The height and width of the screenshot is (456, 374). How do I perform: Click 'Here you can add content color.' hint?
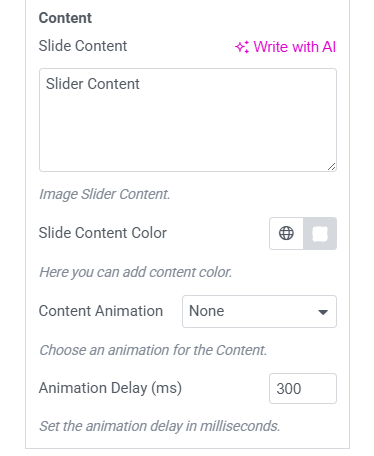[136, 272]
